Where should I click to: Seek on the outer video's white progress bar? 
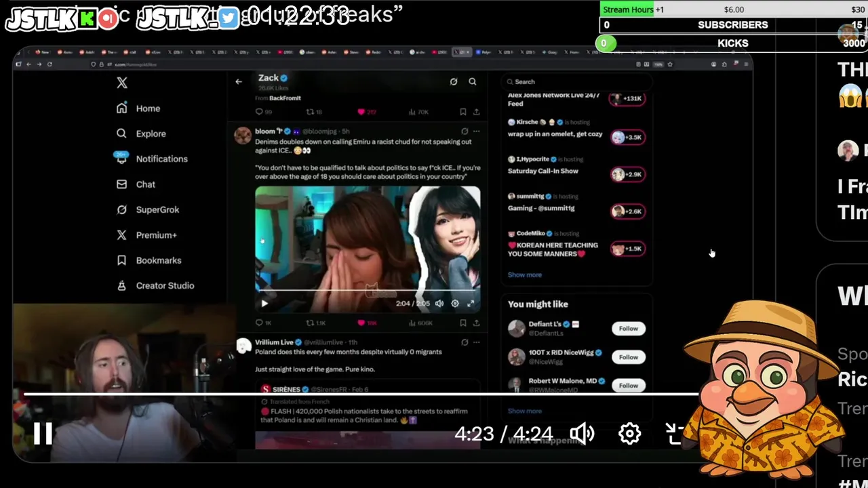click(x=361, y=394)
